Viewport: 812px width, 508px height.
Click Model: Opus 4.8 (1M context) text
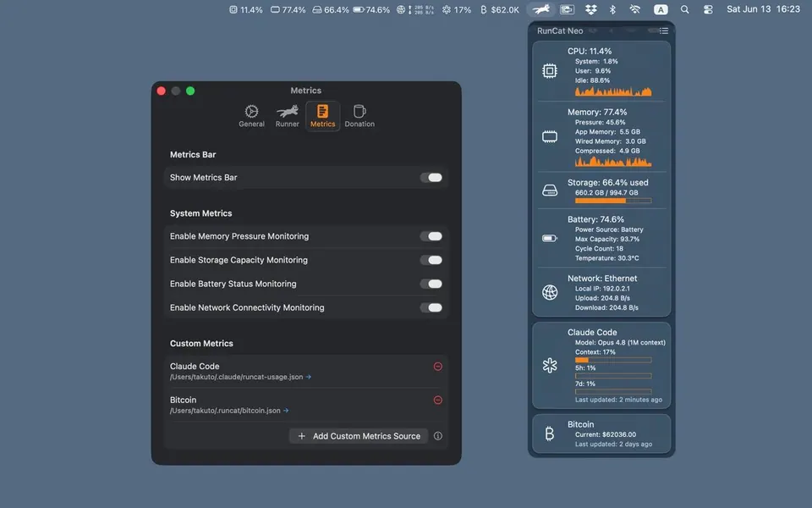(x=620, y=343)
